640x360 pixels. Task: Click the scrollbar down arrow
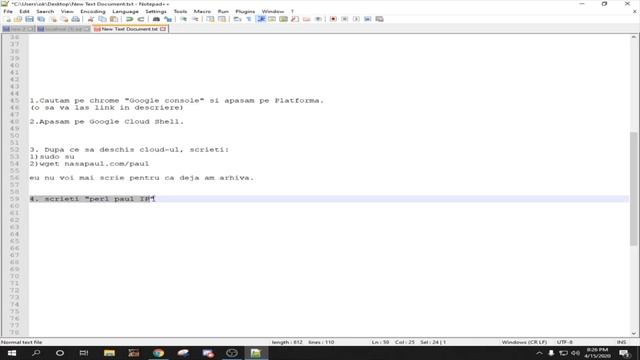pyautogui.click(x=633, y=333)
